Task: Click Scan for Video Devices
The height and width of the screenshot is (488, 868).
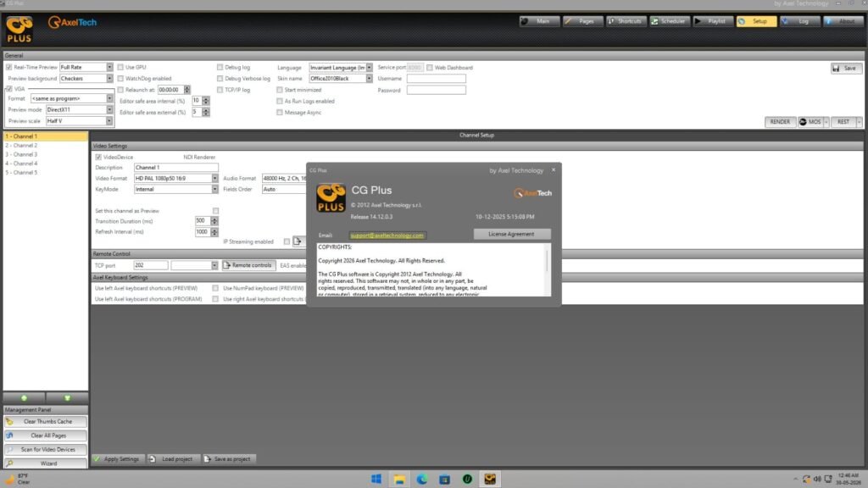Action: click(x=46, y=449)
